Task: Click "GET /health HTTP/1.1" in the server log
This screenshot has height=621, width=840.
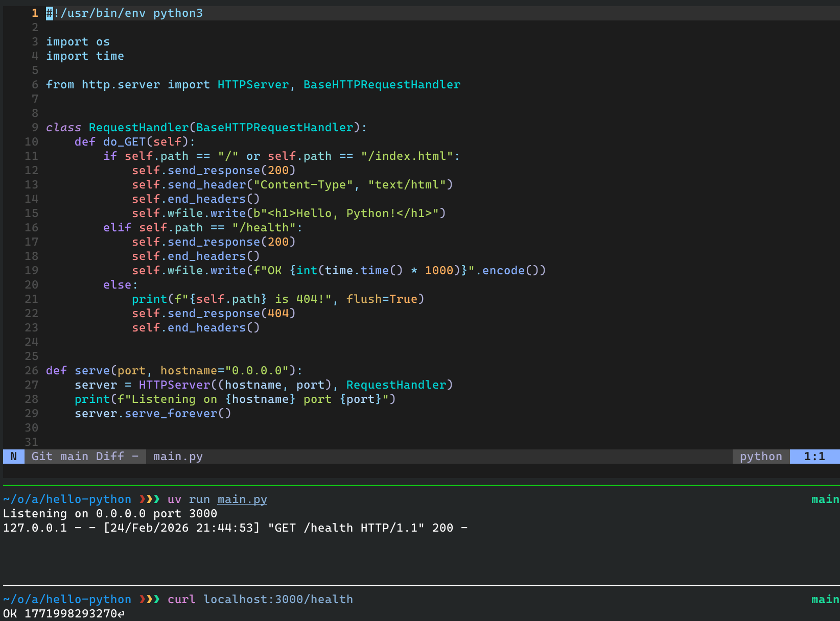Action: pyautogui.click(x=346, y=528)
